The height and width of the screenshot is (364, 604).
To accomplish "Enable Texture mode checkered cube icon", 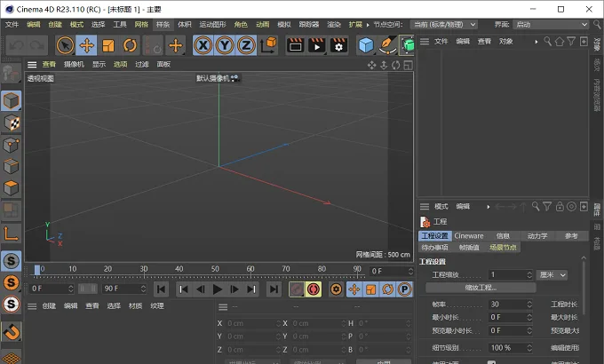I will [x=12, y=123].
